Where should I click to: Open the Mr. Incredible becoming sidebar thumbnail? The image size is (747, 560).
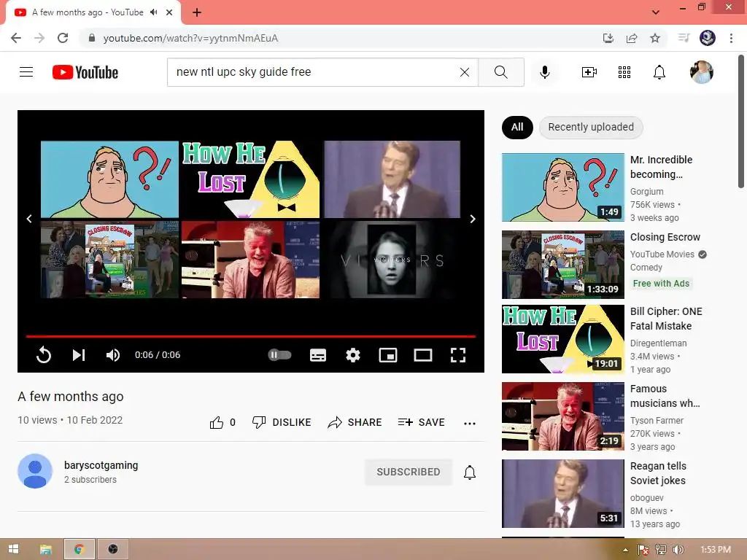(562, 187)
